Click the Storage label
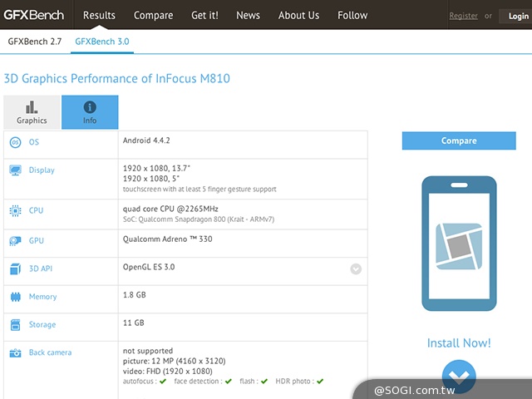 (x=42, y=325)
